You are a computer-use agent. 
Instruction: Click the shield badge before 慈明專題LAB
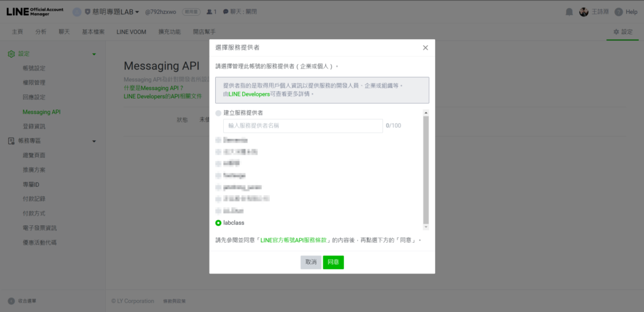87,12
